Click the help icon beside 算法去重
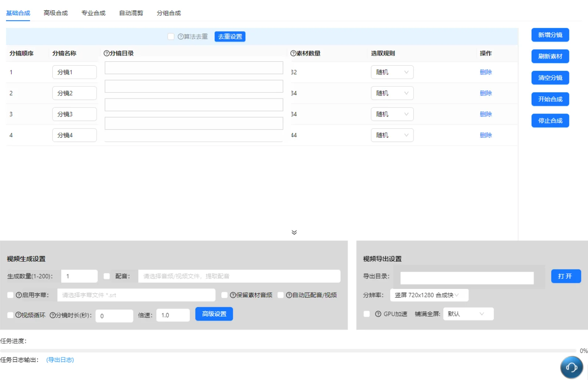 (x=180, y=37)
